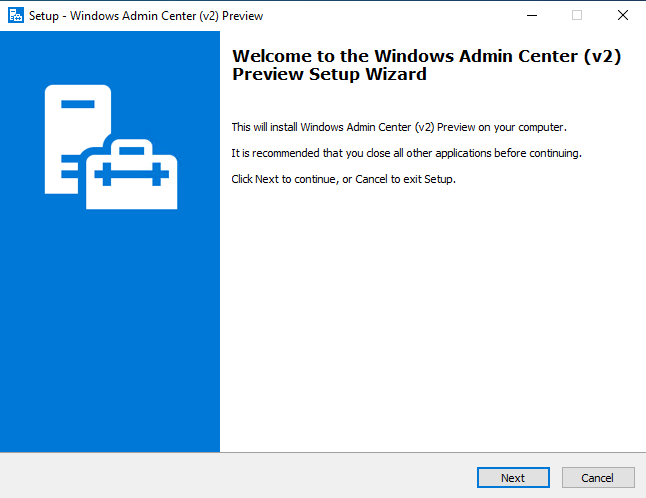Click the blank white area of wizard page
This screenshot has width=646, height=498.
pos(433,317)
